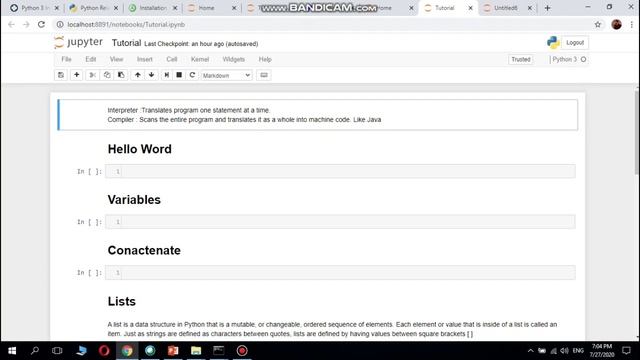Open the Edit menu
640x360 pixels.
click(x=91, y=59)
